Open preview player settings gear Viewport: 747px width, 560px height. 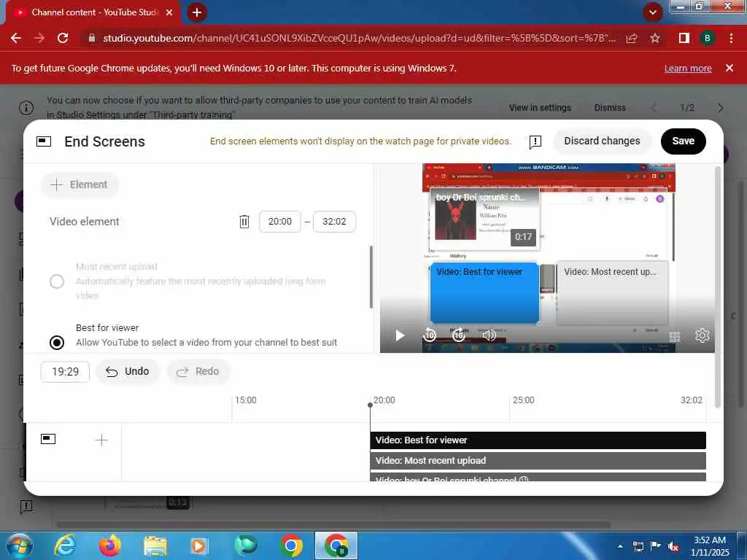702,335
